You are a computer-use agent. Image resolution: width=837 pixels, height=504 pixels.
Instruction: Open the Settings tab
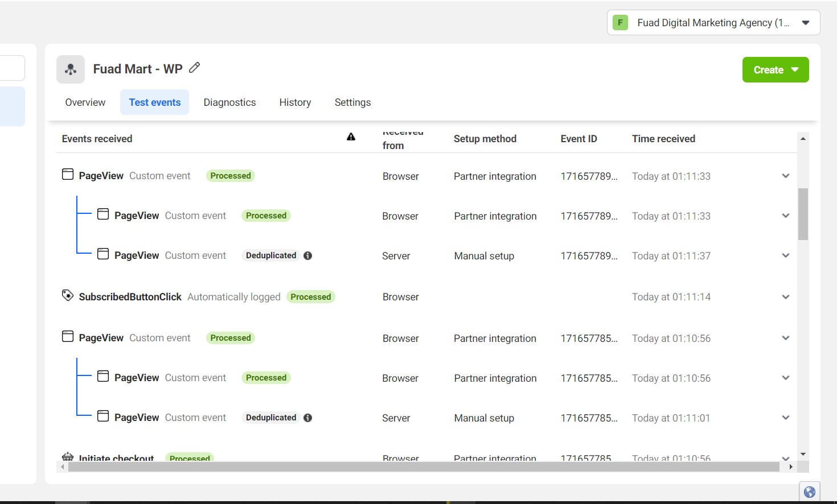tap(352, 102)
